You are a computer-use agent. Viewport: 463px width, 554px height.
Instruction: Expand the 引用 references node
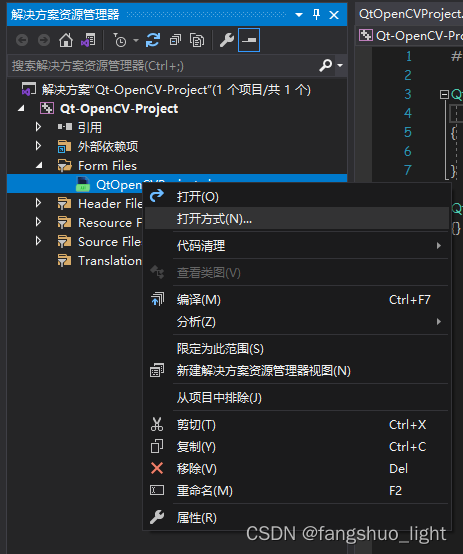[x=39, y=127]
